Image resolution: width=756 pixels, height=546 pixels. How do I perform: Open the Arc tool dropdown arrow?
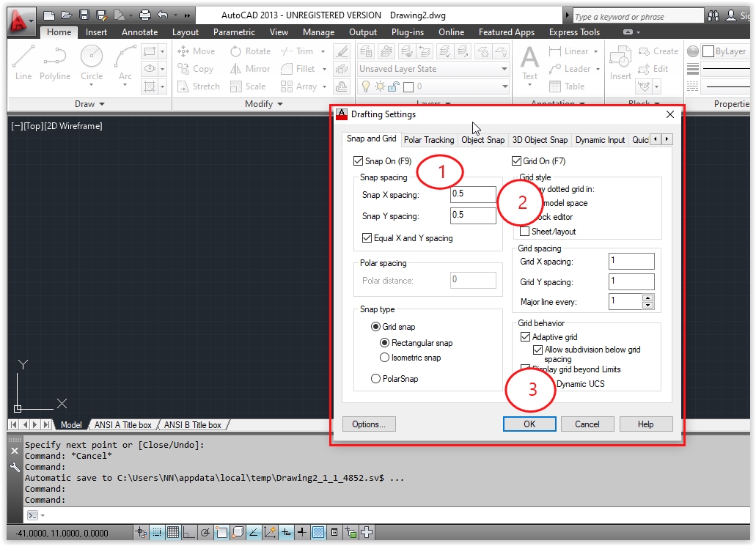point(125,85)
